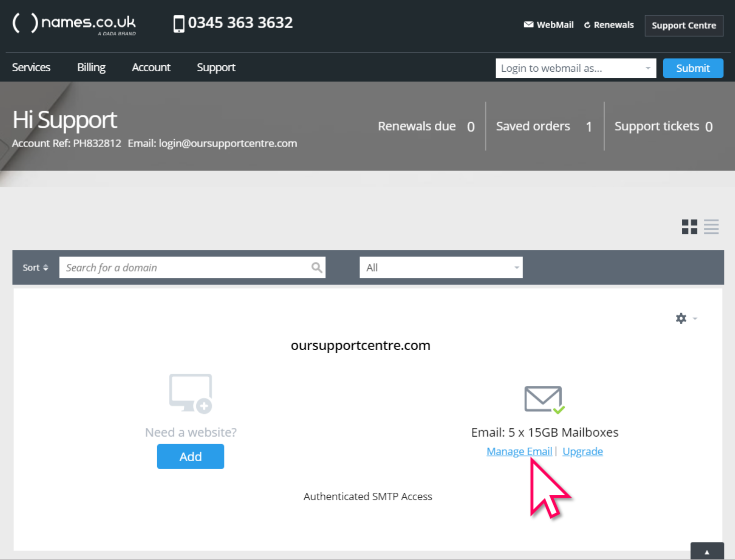Click the magnifier search icon
Screen dimensions: 735x560
point(317,267)
